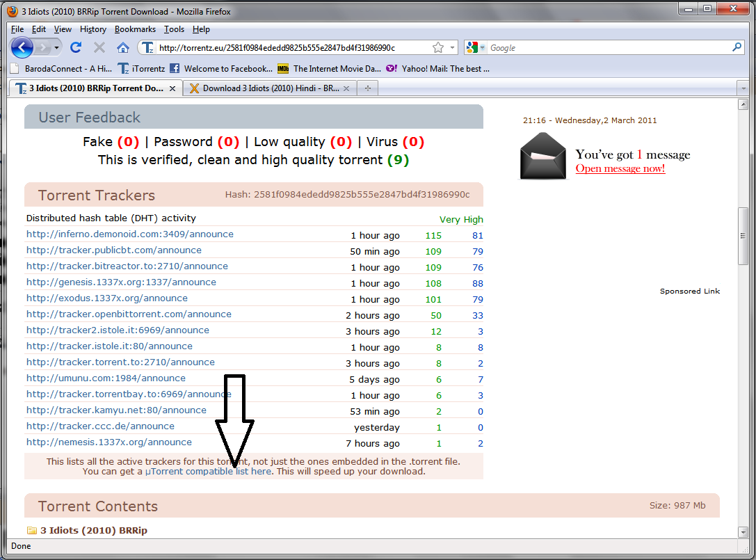
Task: Go to the Home page icon
Action: pyautogui.click(x=123, y=47)
